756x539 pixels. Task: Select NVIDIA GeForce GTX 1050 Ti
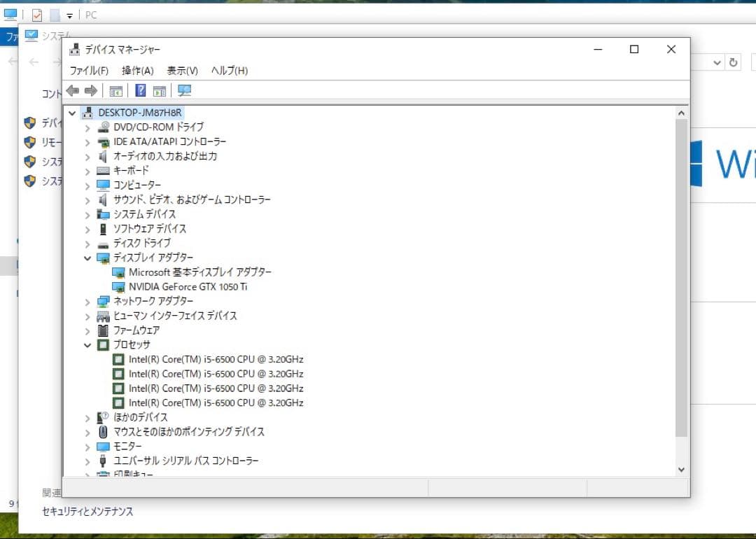coord(188,287)
